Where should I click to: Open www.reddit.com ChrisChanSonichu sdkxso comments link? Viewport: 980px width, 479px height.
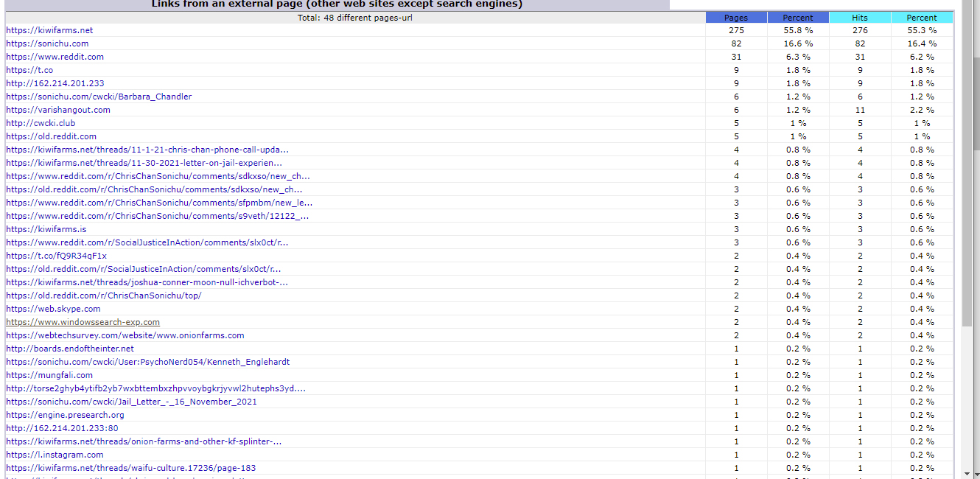(158, 176)
